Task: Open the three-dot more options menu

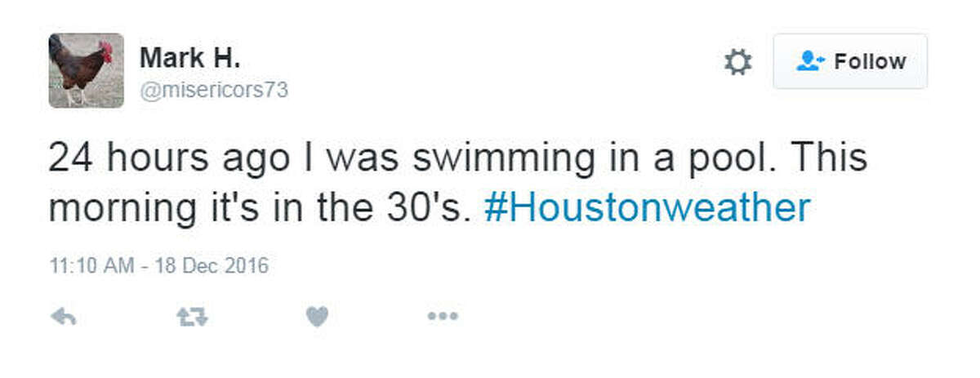Action: pyautogui.click(x=443, y=317)
